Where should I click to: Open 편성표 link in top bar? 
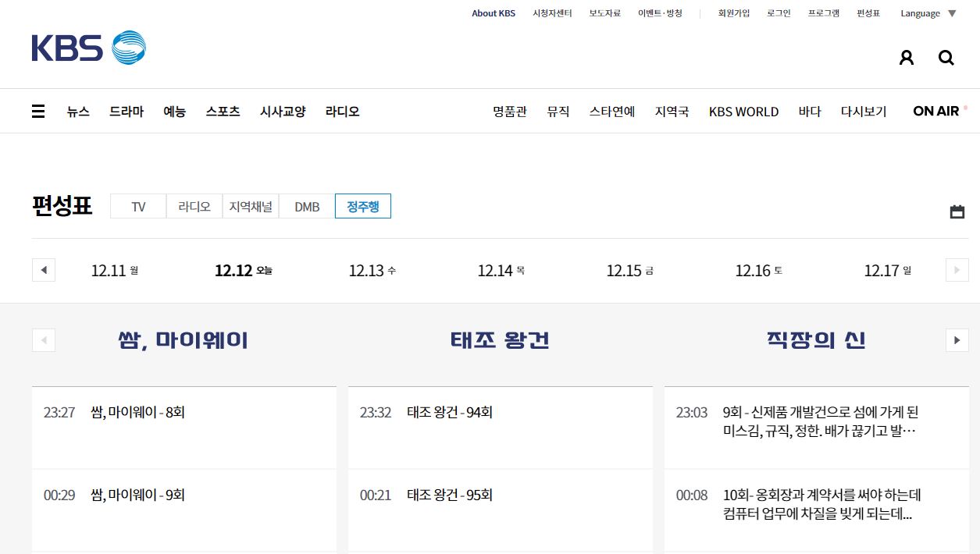pyautogui.click(x=868, y=13)
